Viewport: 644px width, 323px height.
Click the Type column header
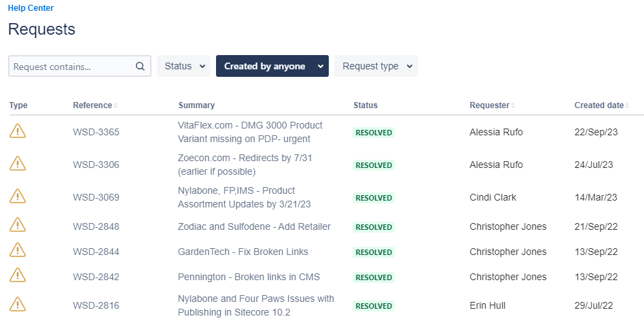pos(18,105)
